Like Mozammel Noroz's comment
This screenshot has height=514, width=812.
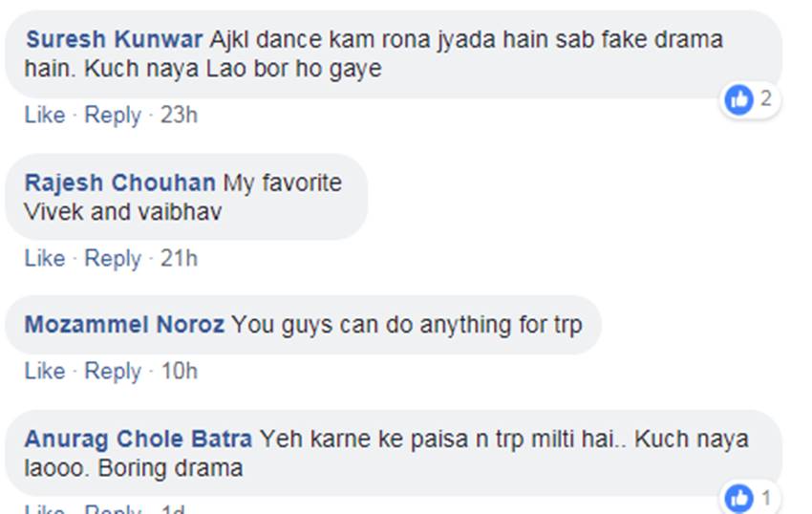[x=45, y=371]
